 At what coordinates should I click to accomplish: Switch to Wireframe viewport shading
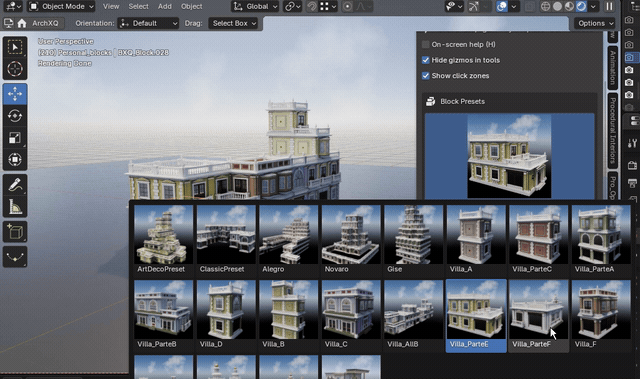(x=545, y=7)
